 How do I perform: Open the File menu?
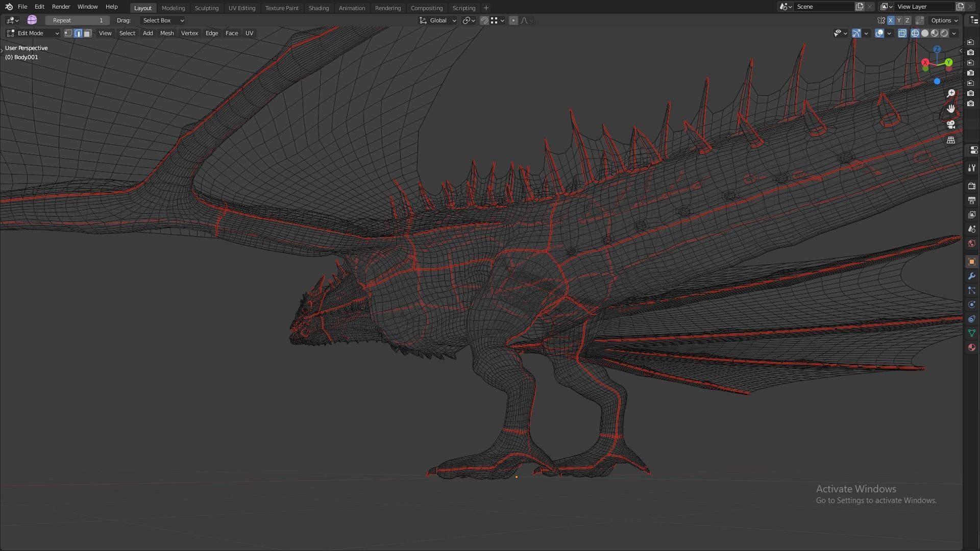point(22,7)
